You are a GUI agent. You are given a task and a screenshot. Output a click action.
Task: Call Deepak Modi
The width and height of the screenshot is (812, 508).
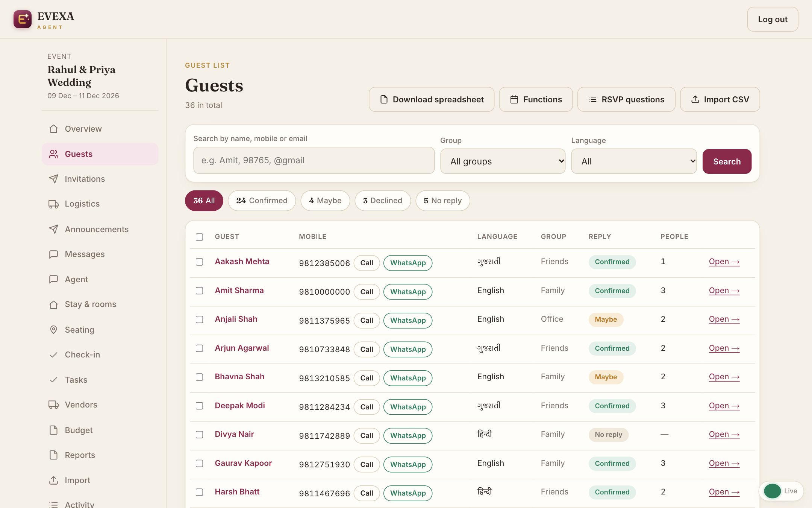pos(367,407)
